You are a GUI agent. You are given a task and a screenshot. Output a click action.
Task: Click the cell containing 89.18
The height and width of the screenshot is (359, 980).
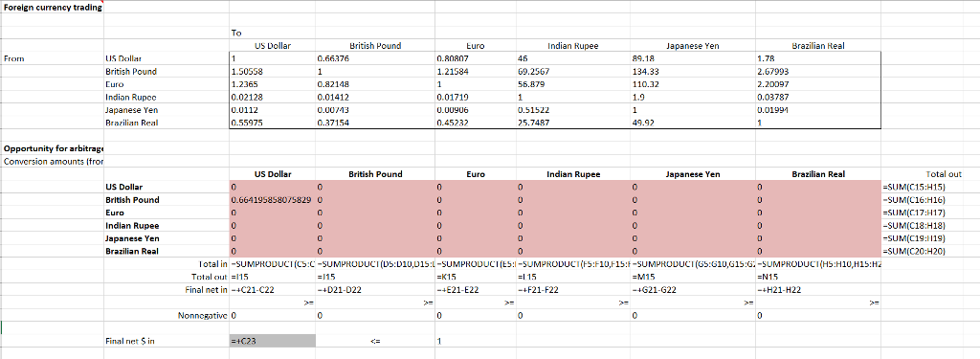click(693, 58)
